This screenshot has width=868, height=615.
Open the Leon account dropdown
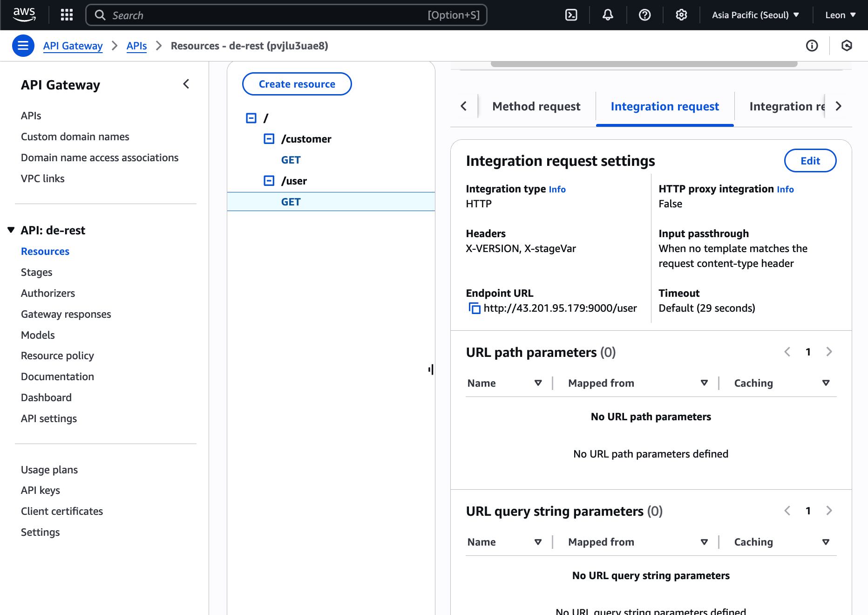(841, 15)
